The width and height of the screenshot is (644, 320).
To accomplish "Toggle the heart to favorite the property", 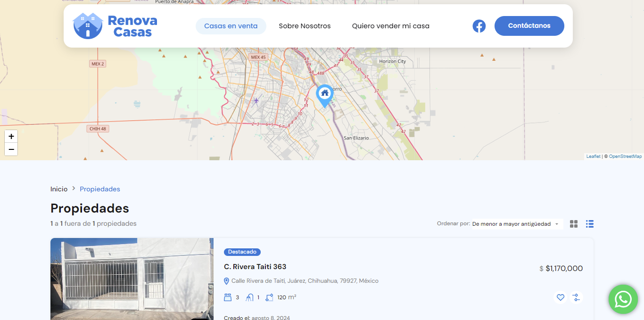I will pyautogui.click(x=560, y=297).
